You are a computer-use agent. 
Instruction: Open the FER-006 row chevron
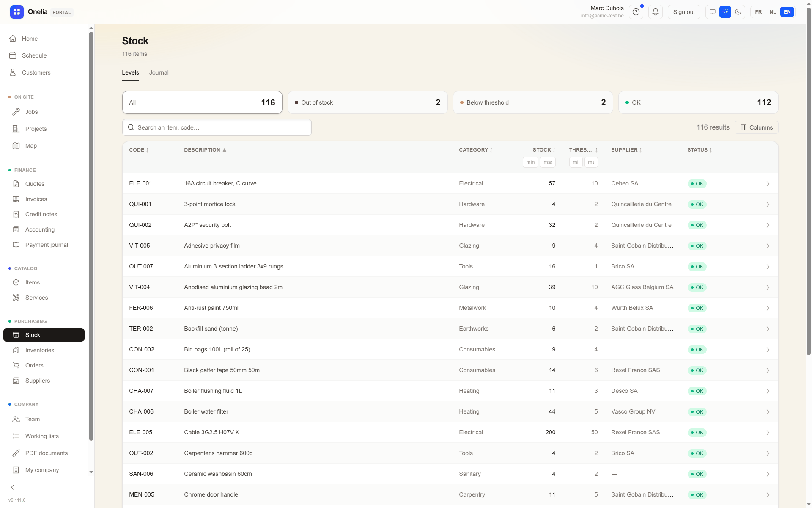(x=768, y=308)
